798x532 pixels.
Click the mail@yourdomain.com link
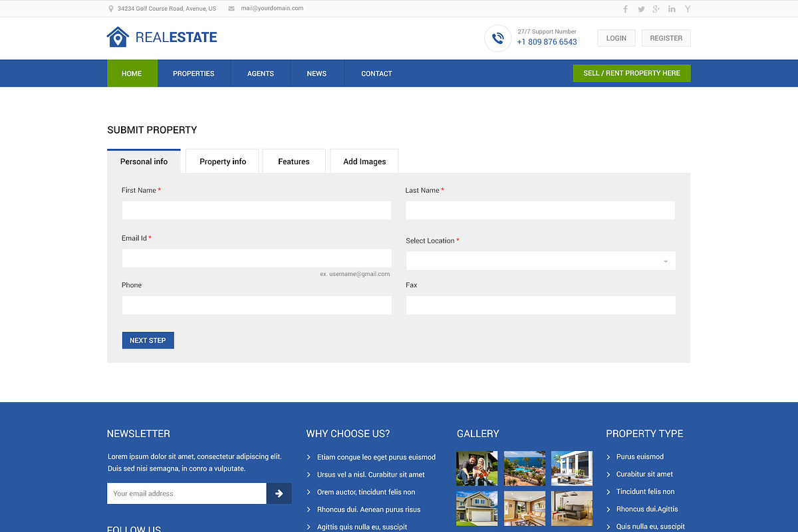(272, 9)
